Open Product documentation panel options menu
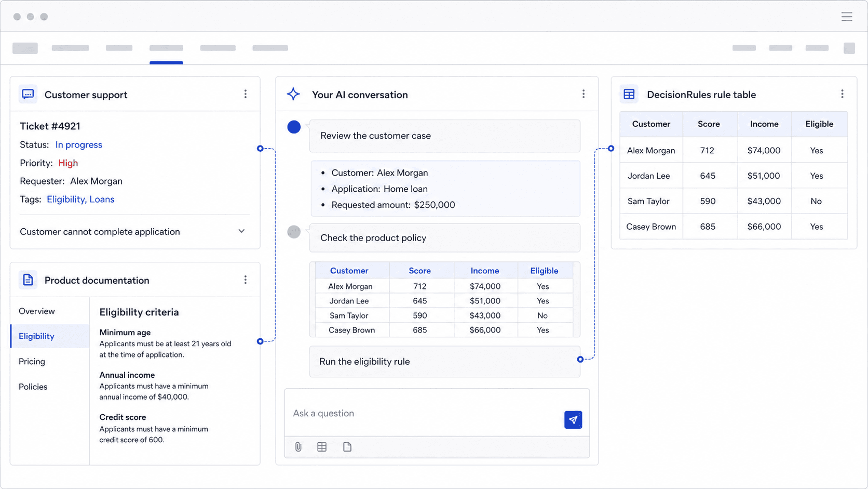The width and height of the screenshot is (868, 489). pos(246,280)
